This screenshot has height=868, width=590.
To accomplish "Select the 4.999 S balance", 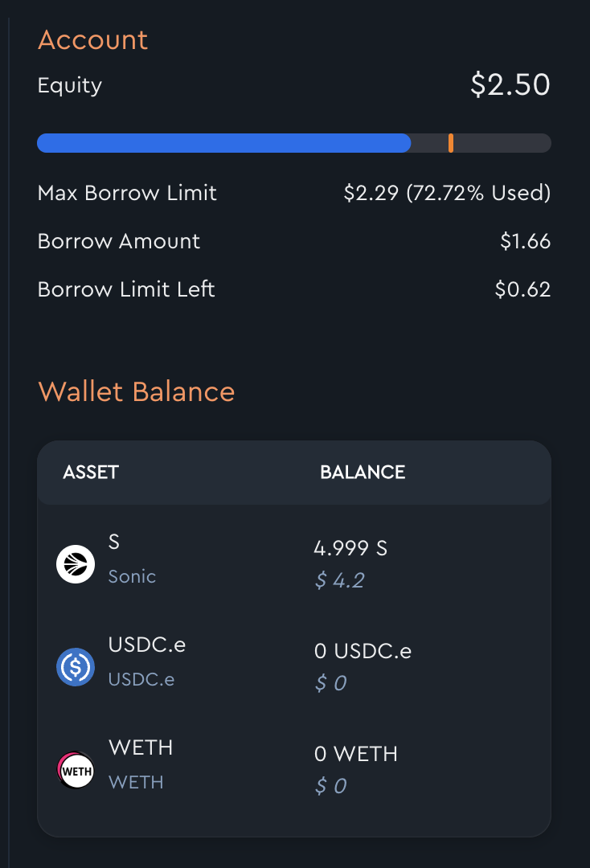I will pyautogui.click(x=350, y=548).
